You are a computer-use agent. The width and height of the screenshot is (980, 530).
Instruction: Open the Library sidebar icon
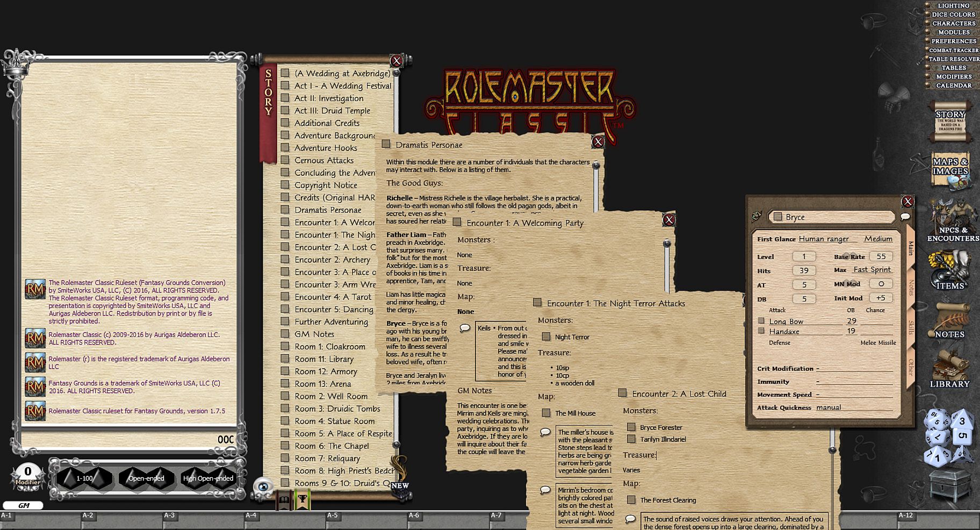click(x=949, y=369)
